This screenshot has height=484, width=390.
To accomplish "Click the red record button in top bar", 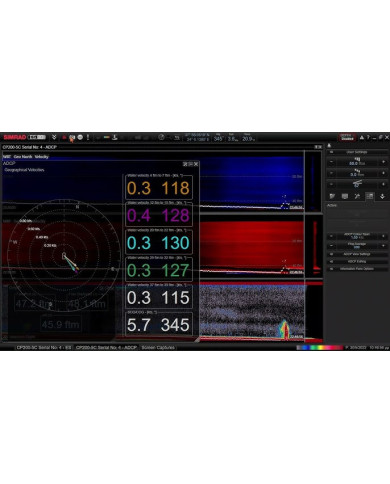I will (64, 137).
